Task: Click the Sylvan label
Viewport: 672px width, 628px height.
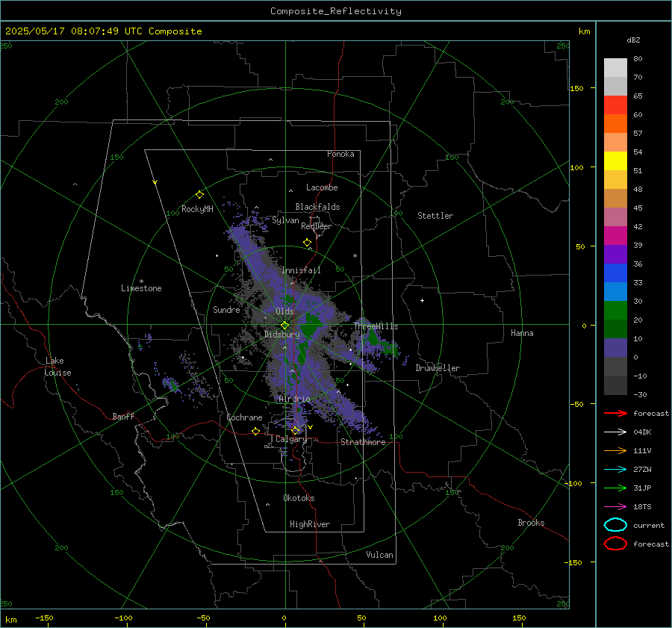Action: click(285, 220)
